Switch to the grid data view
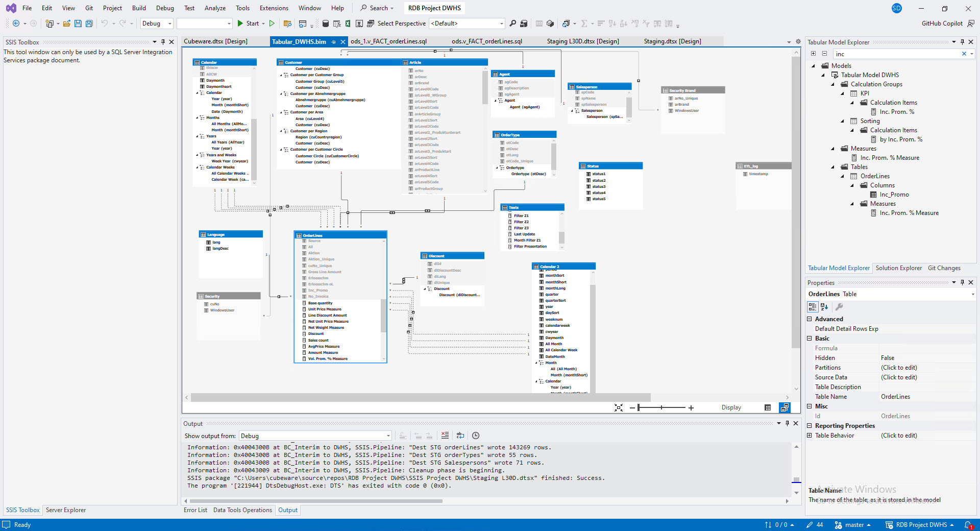This screenshot has height=531, width=980. pos(768,407)
